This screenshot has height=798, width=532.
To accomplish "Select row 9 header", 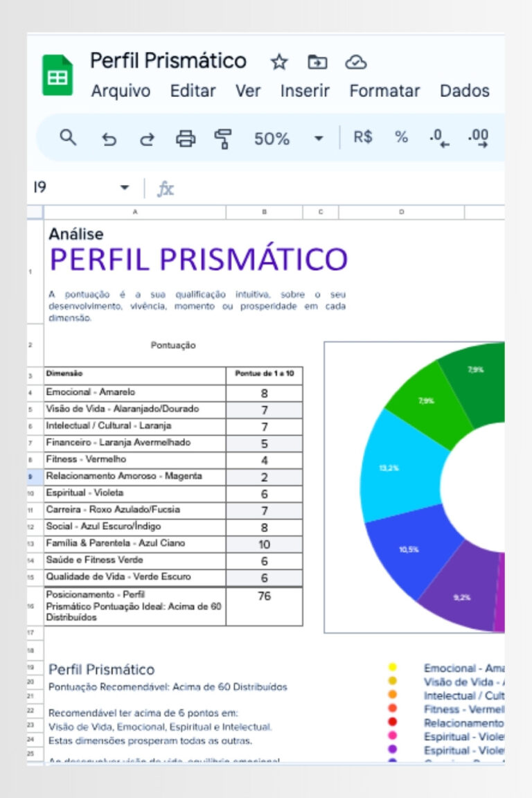I will pos(35,477).
